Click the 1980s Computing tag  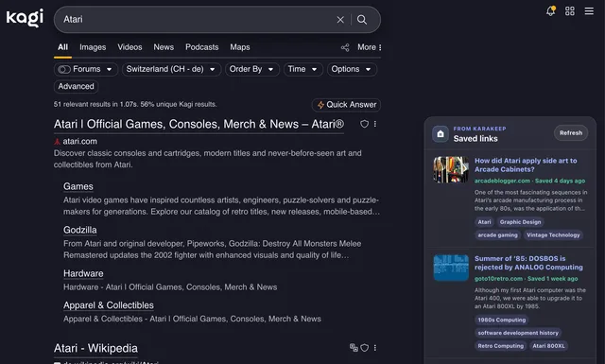(502, 320)
